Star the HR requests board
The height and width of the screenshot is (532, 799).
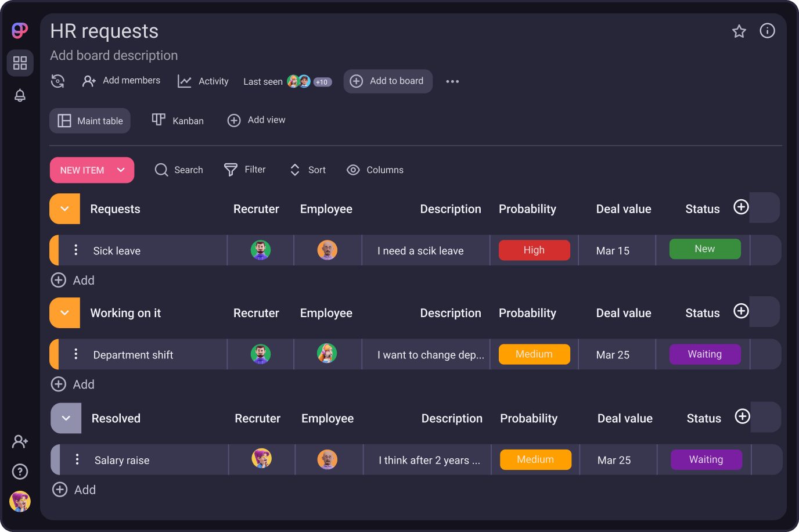click(739, 31)
